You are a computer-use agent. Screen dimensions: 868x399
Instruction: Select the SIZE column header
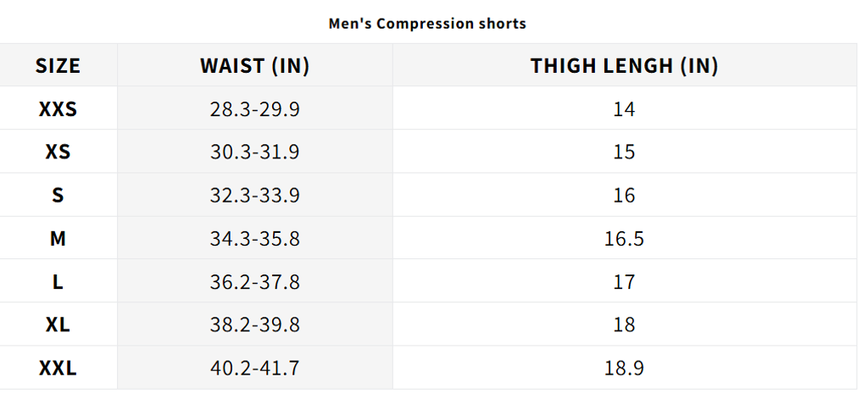click(58, 66)
